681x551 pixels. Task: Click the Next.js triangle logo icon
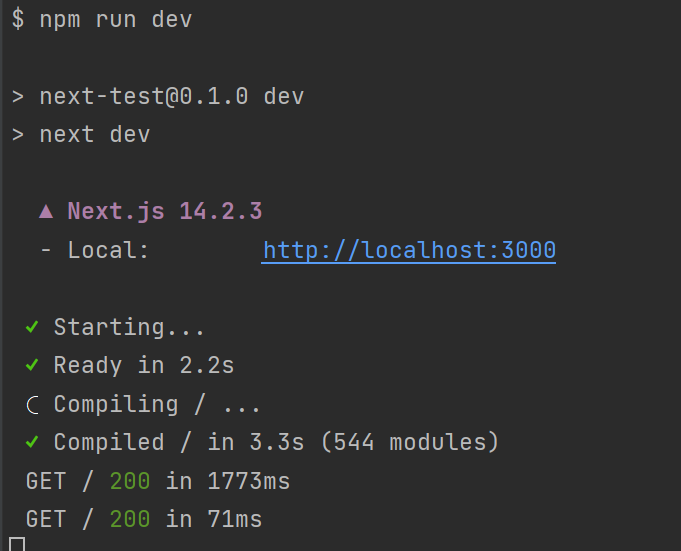46,212
